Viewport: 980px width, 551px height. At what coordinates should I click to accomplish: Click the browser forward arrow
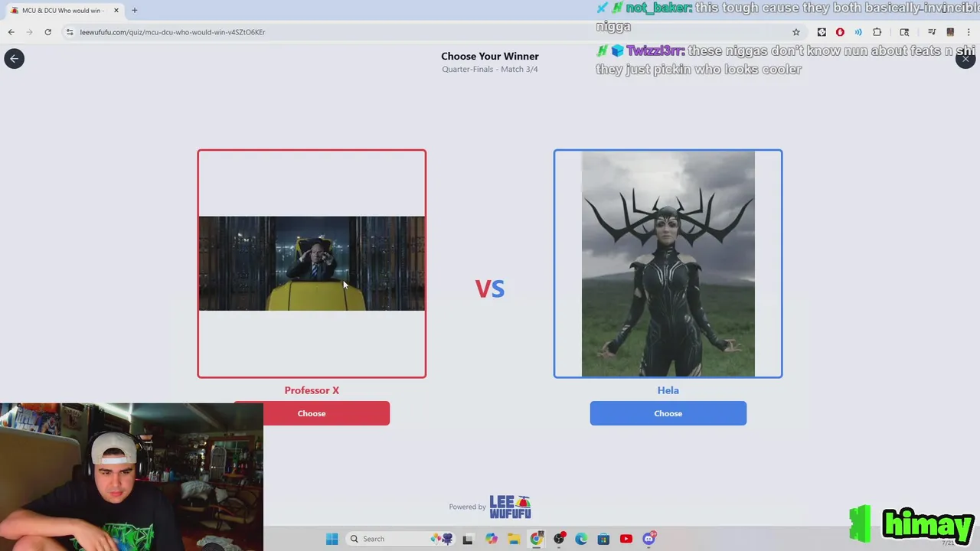[29, 32]
